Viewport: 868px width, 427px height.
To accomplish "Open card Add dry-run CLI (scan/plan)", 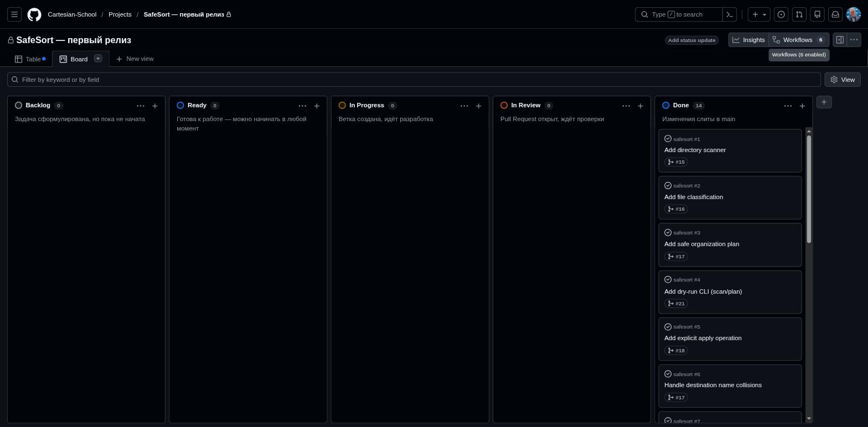I will pos(703,291).
